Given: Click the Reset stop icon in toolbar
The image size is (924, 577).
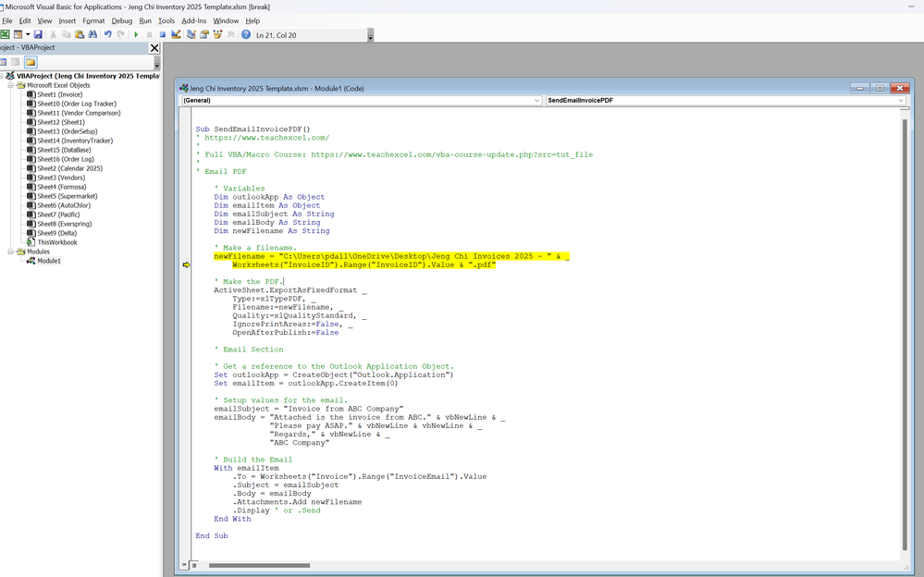Looking at the screenshot, I should [x=162, y=34].
